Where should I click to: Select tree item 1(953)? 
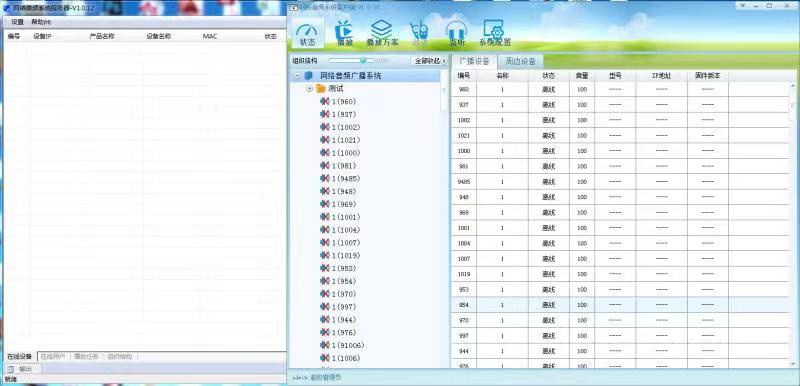pyautogui.click(x=344, y=268)
